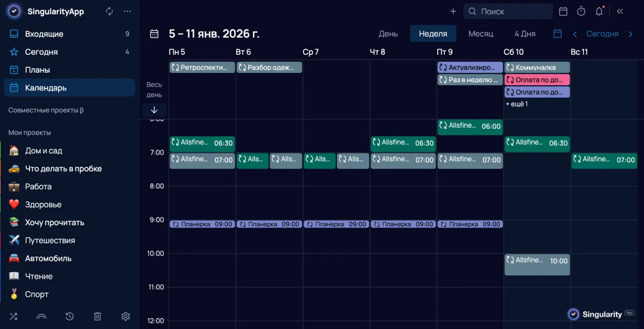Open history using the clock-arrow icon
644x329 pixels.
click(69, 316)
